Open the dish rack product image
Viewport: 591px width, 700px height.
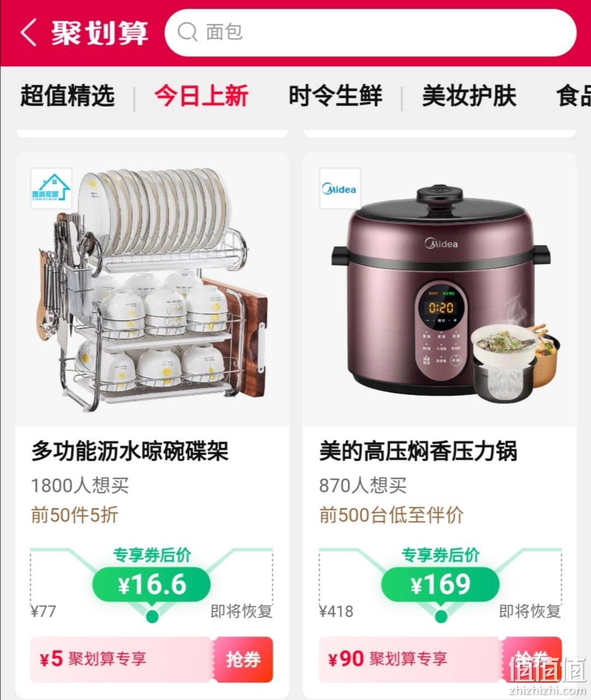coord(152,290)
